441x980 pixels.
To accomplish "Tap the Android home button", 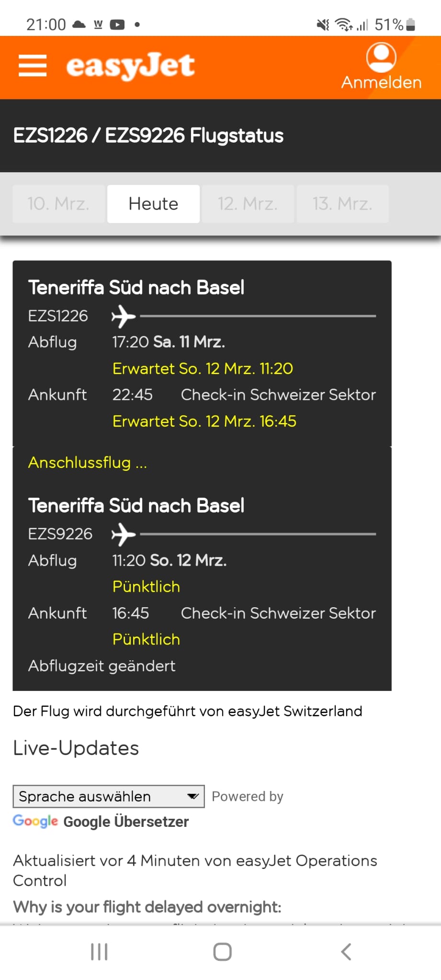I will 223,952.
